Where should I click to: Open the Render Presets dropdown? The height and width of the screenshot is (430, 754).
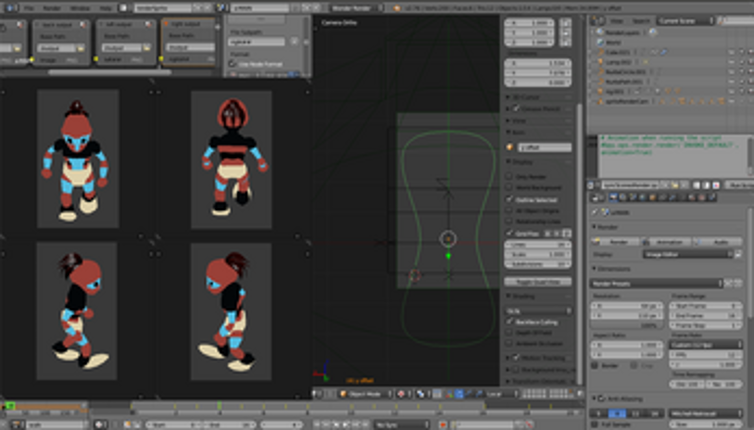(656, 283)
